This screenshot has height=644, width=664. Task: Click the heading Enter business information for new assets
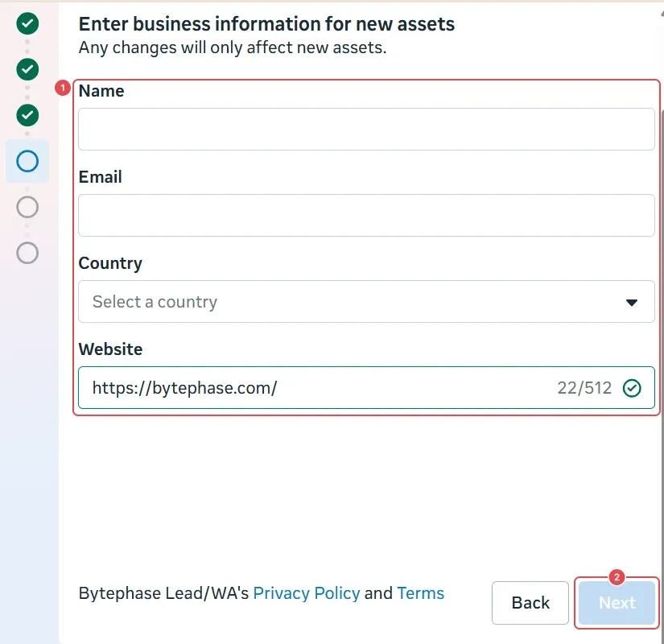point(266,23)
